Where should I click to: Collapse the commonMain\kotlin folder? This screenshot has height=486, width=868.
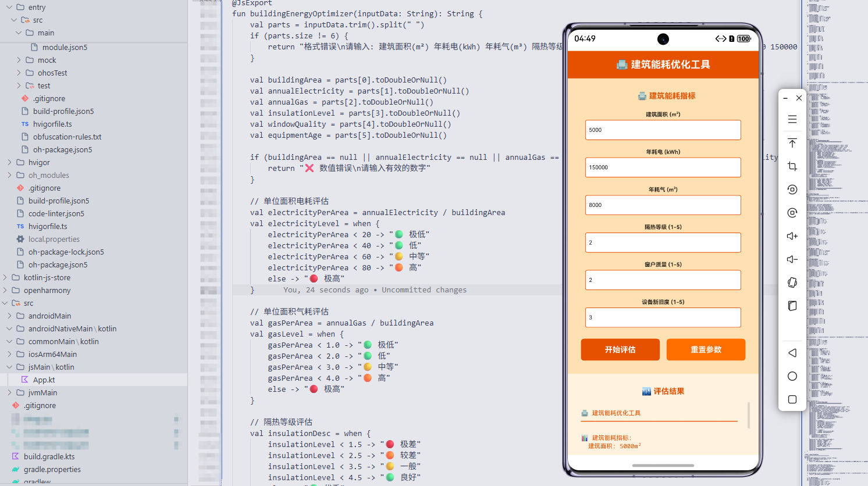9,341
